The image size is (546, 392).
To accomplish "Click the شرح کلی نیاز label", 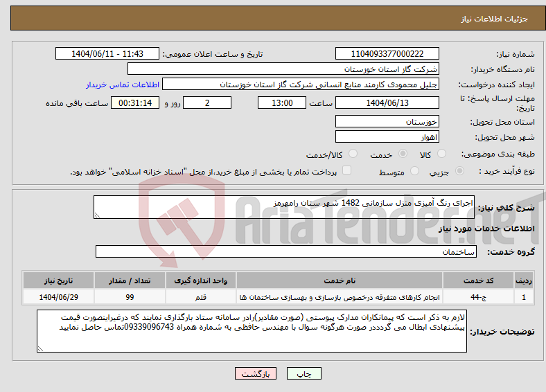I will (x=507, y=208).
